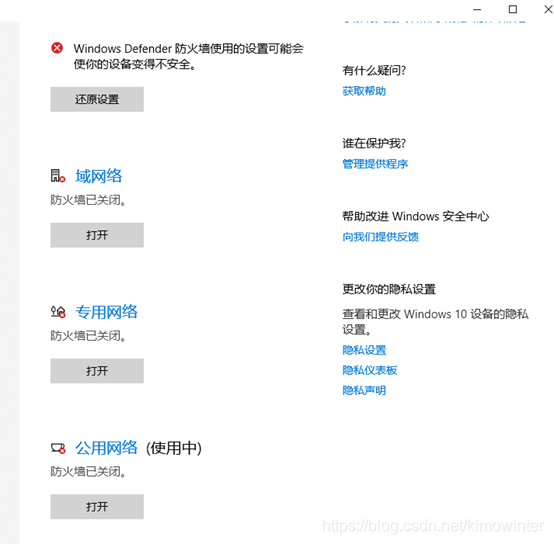Maximize the Windows Security window
Image resolution: width=554 pixels, height=544 pixels.
tap(513, 9)
